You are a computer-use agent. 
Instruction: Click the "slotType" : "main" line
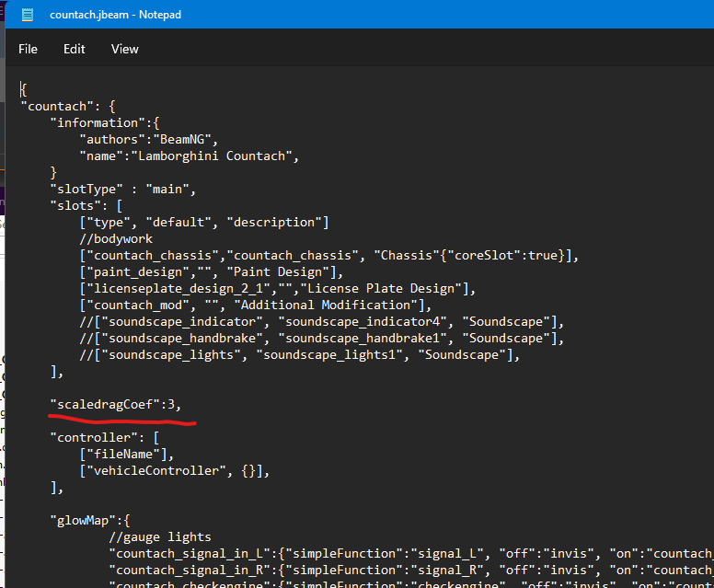(x=123, y=189)
